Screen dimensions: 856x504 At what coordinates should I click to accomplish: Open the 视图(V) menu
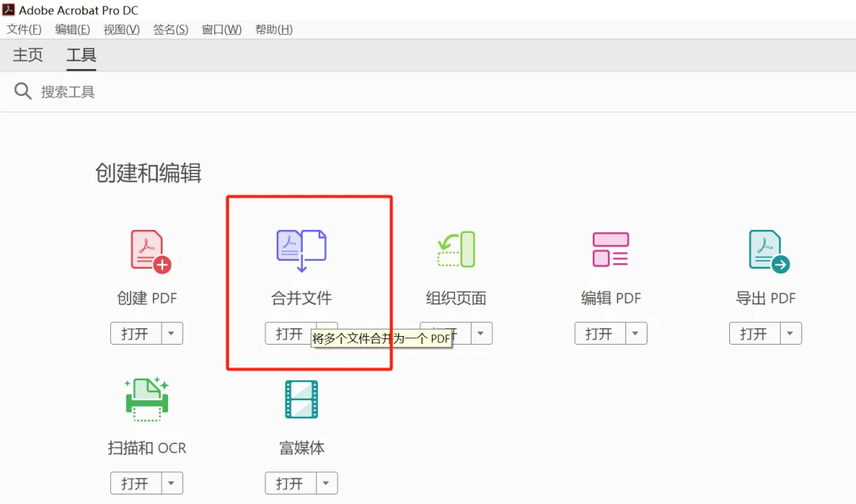click(x=122, y=29)
